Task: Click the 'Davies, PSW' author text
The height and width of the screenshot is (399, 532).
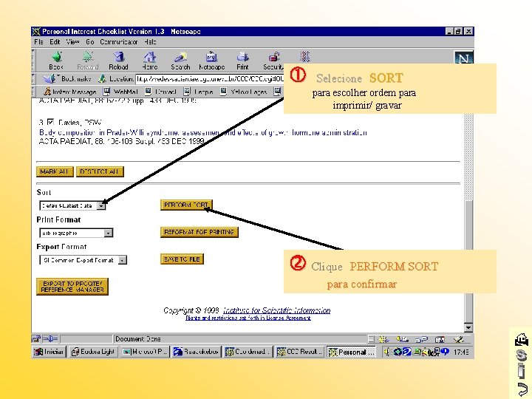Action: (x=80, y=122)
